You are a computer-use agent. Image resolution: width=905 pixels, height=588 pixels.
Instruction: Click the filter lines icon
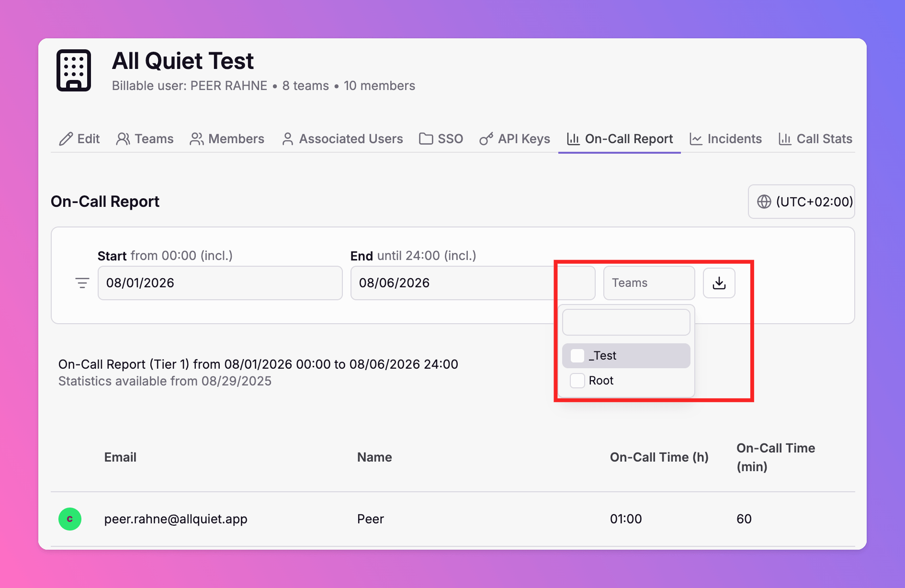click(82, 283)
